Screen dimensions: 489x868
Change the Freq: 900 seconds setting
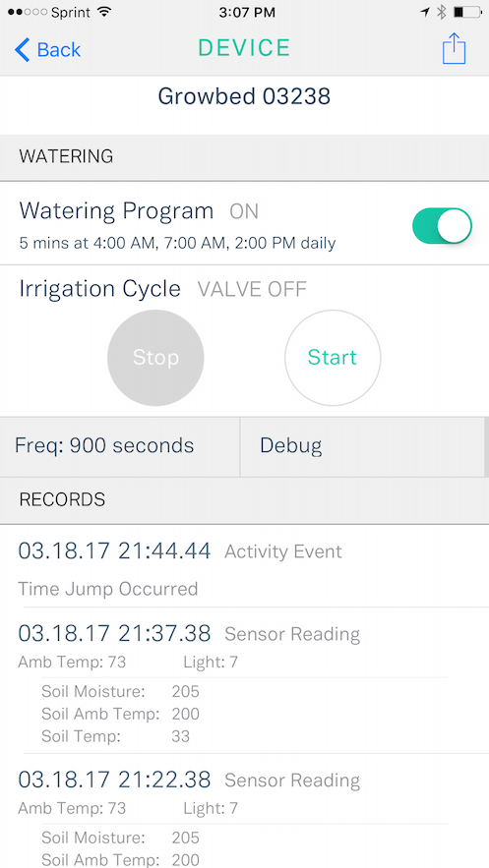(x=120, y=446)
